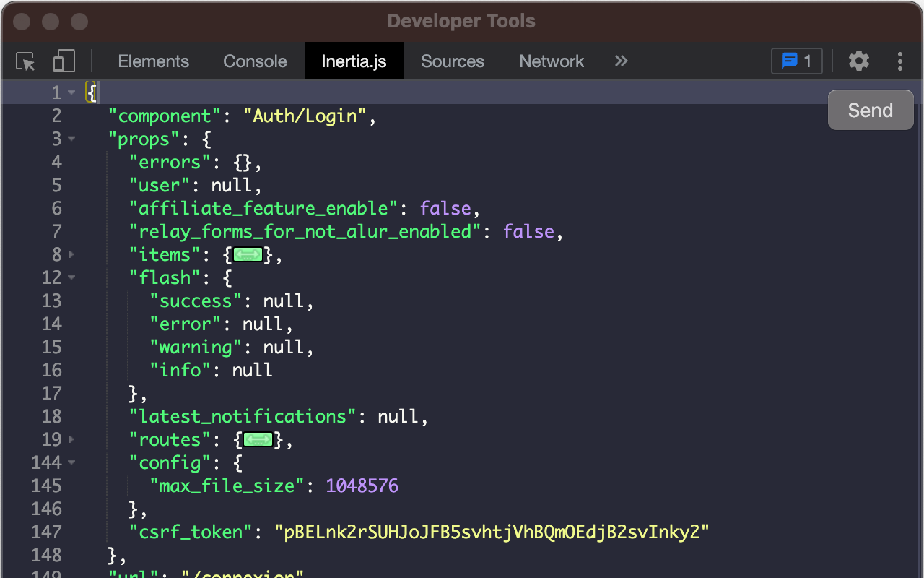This screenshot has height=578, width=924.
Task: Open the issues message badge showing 1
Action: tap(796, 61)
